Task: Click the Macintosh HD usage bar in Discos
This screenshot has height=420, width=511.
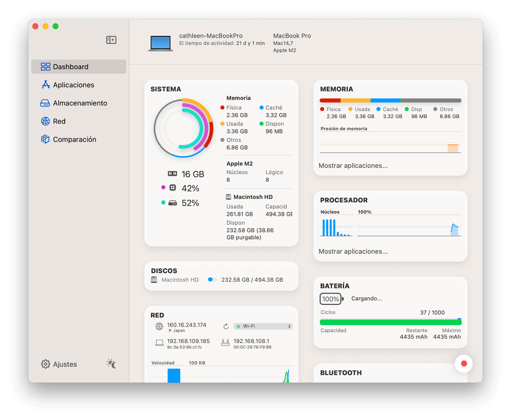Action: click(x=212, y=279)
